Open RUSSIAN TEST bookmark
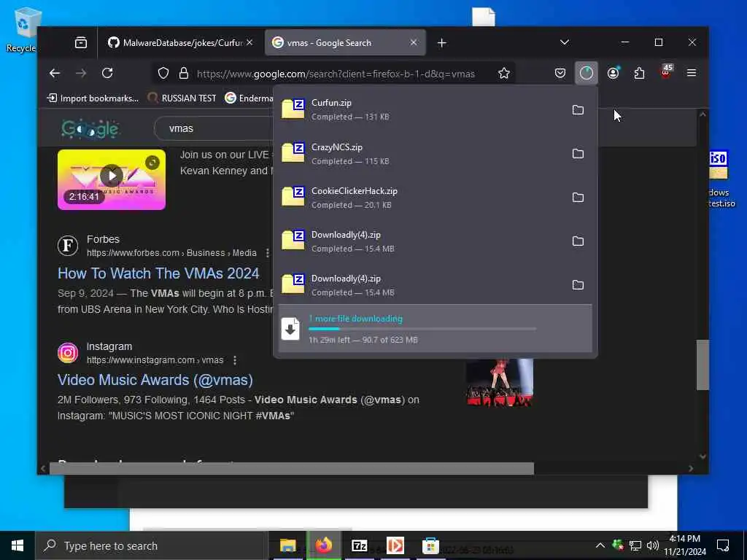The height and width of the screenshot is (560, 747). [x=182, y=98]
